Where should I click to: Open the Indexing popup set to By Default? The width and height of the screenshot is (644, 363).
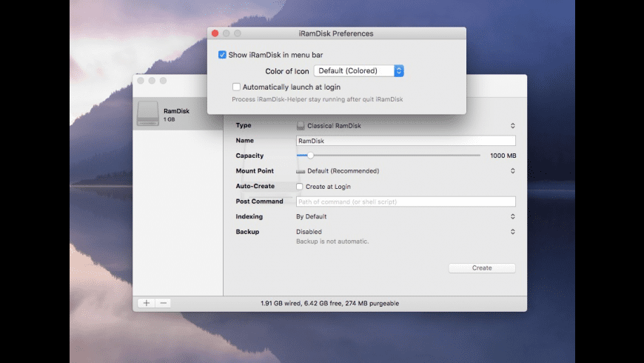point(406,216)
